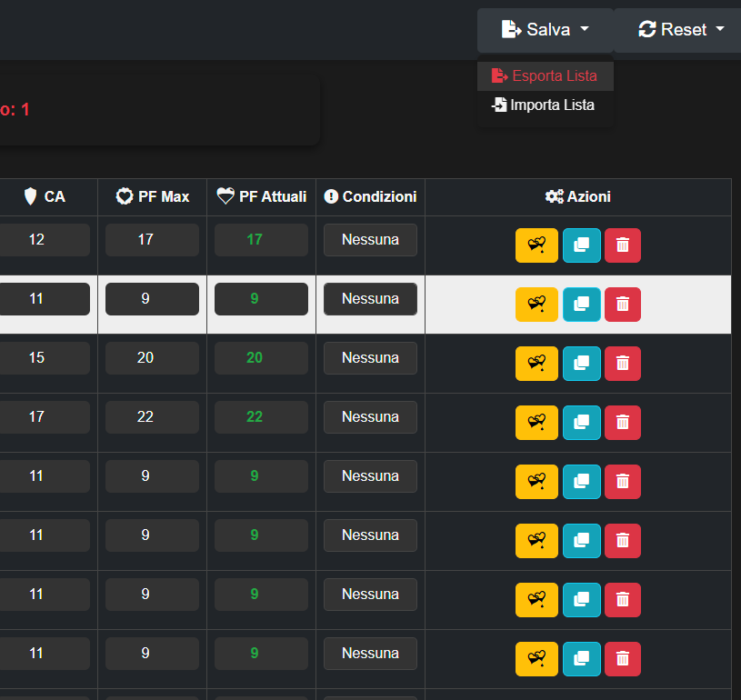Click the Nessuna button in CA 17 row
741x700 pixels.
click(370, 417)
